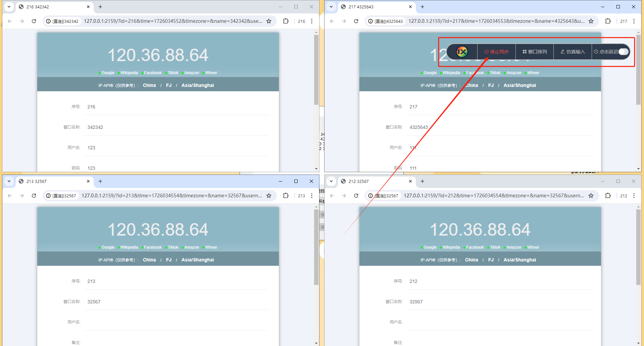The height and width of the screenshot is (346, 644).
Task: Open extensions puzzle icon in window 213
Action: pyautogui.click(x=286, y=196)
